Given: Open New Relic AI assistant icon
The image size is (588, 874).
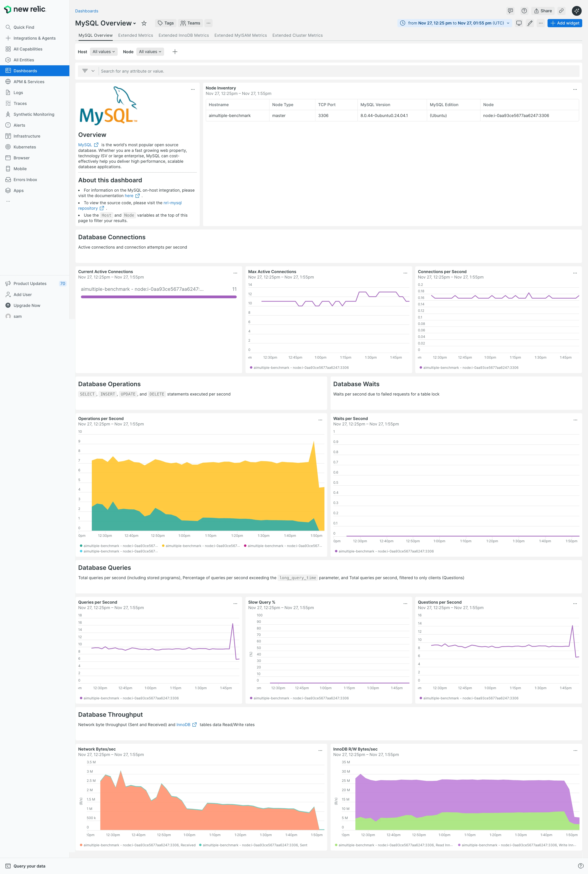Looking at the screenshot, I should [577, 11].
